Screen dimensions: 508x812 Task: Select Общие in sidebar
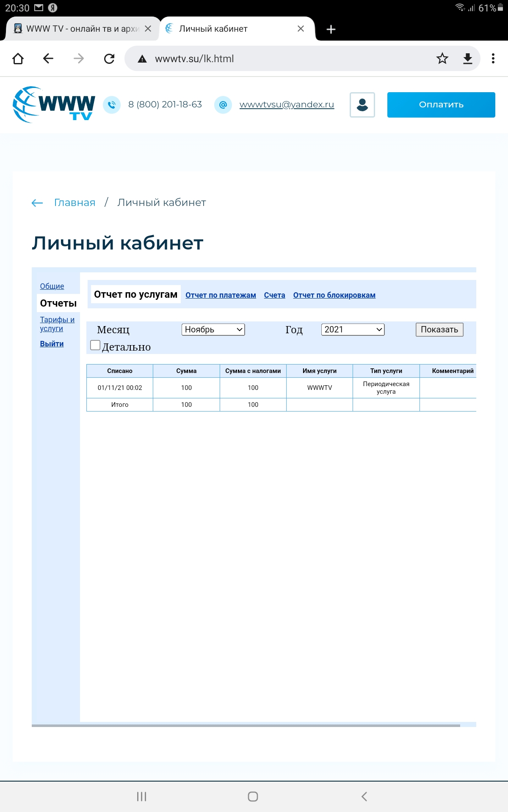pos(52,286)
